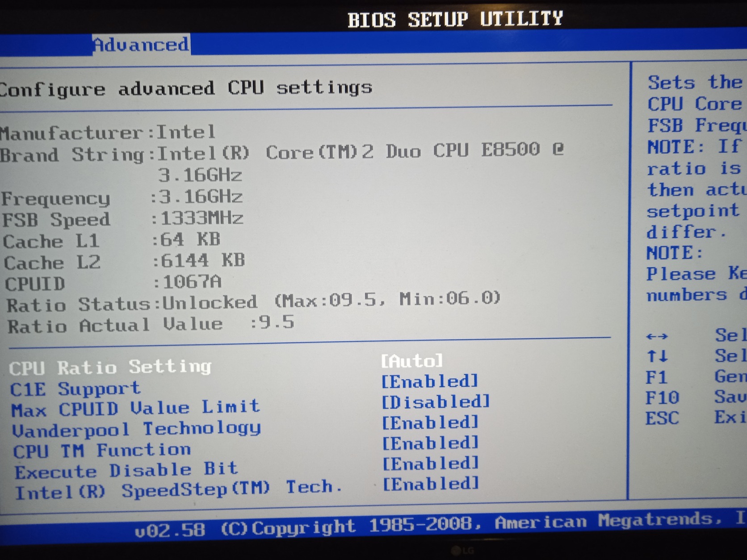
Task: Click the BIOS SETUP UTILITY title
Action: coord(455,20)
